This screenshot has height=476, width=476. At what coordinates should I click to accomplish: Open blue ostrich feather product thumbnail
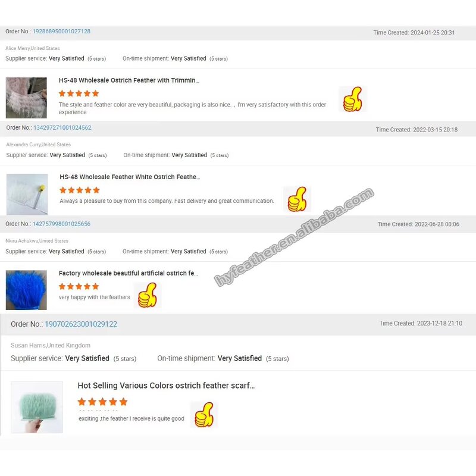(x=26, y=290)
